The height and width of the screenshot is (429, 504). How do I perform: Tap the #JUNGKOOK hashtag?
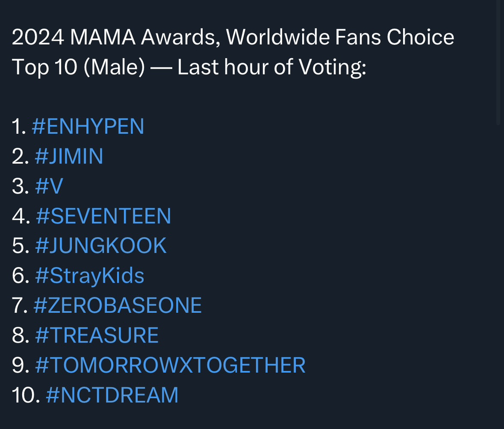click(101, 246)
